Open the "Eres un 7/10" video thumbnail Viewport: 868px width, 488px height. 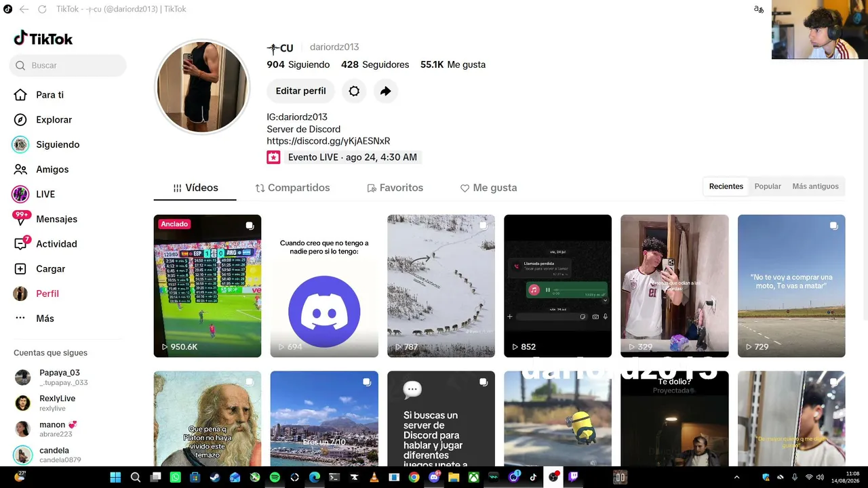pyautogui.click(x=324, y=419)
